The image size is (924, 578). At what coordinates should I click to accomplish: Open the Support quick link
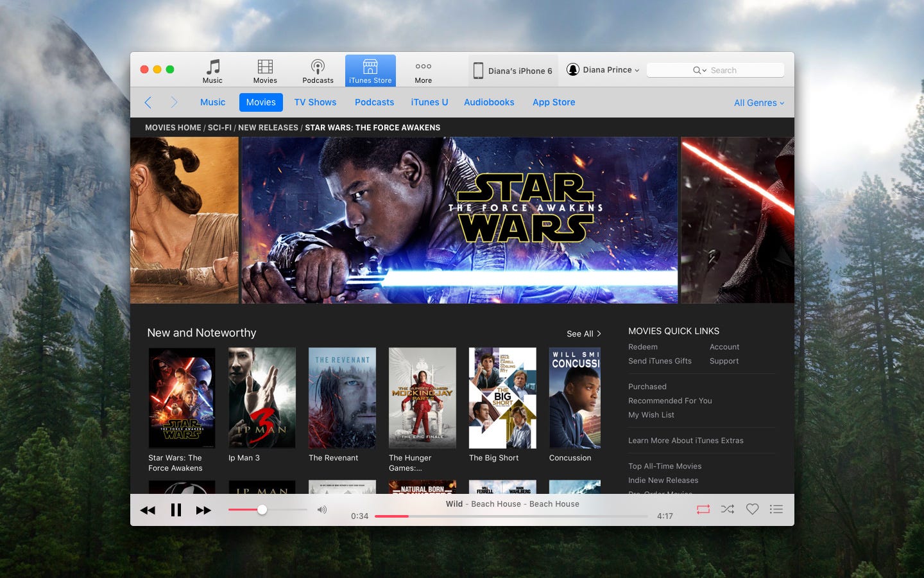(x=724, y=361)
